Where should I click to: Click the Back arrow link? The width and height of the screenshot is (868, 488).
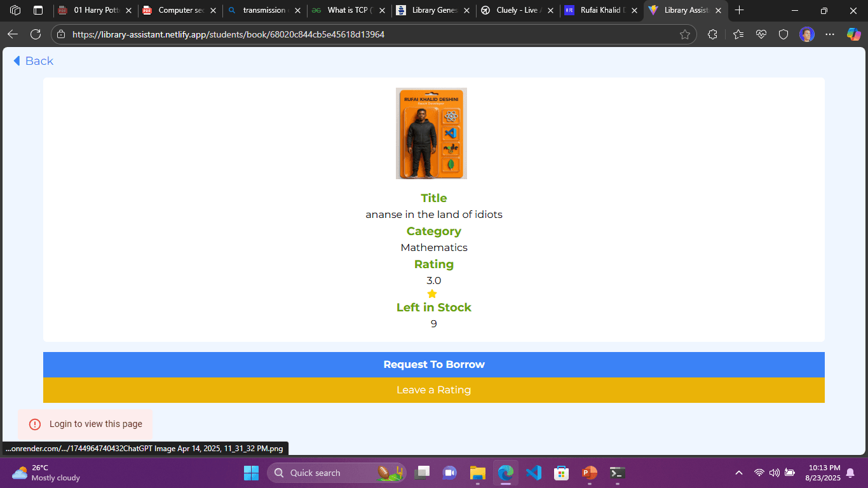pos(33,61)
